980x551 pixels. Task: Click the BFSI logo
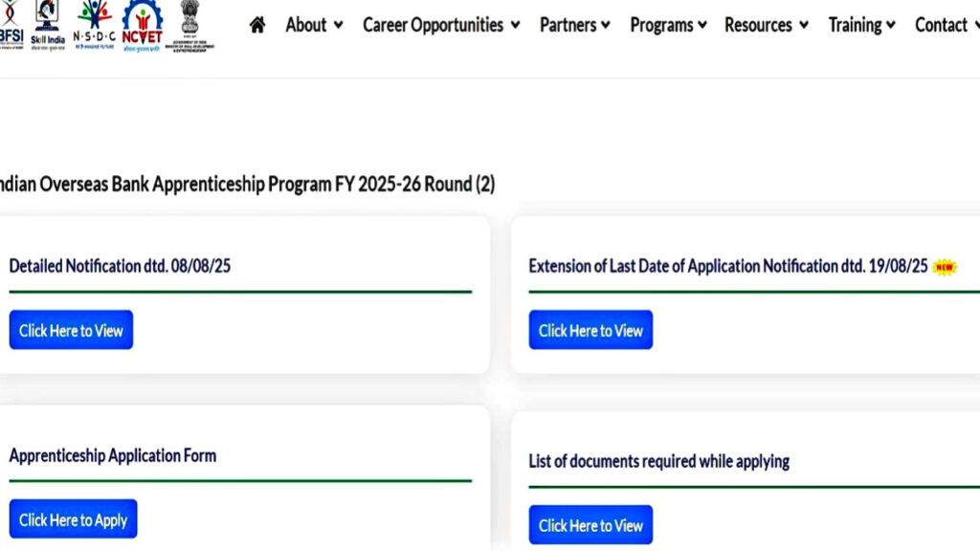(11, 25)
